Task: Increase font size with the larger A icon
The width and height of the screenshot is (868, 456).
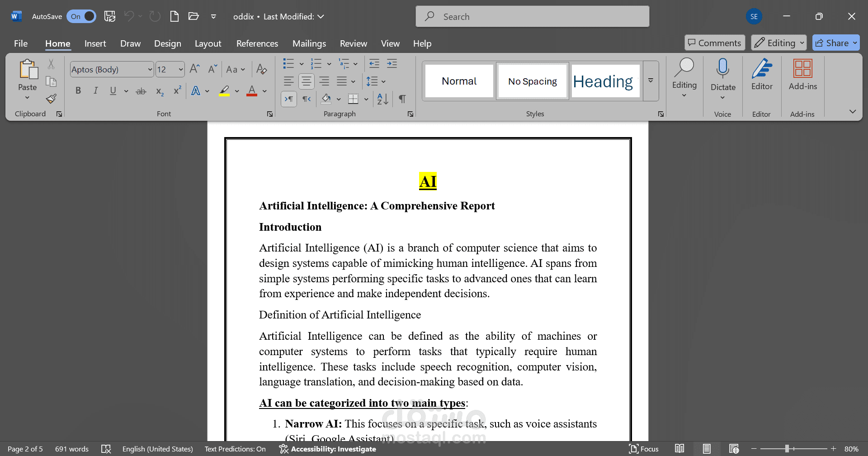Action: (194, 69)
